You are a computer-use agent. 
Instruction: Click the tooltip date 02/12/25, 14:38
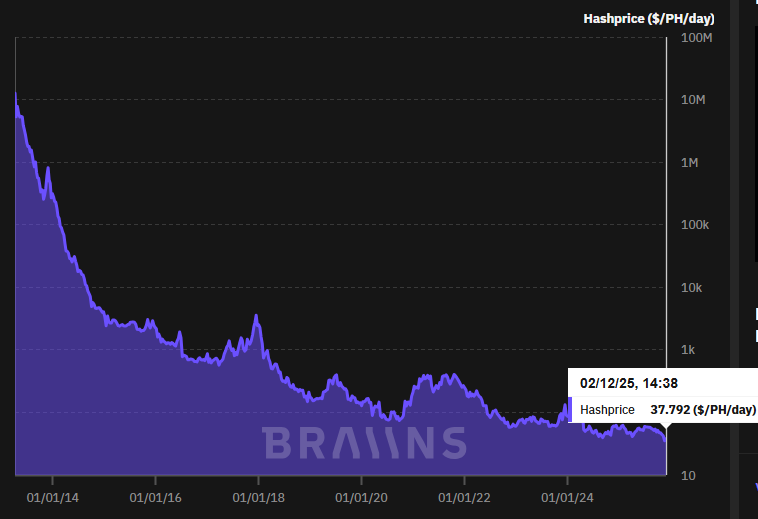(x=628, y=382)
